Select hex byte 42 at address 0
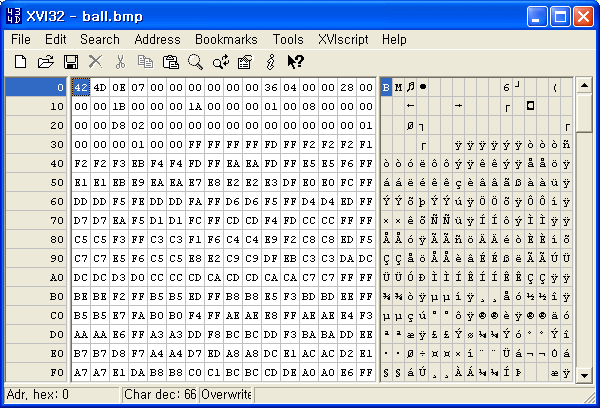The width and height of the screenshot is (600, 408). pos(81,87)
